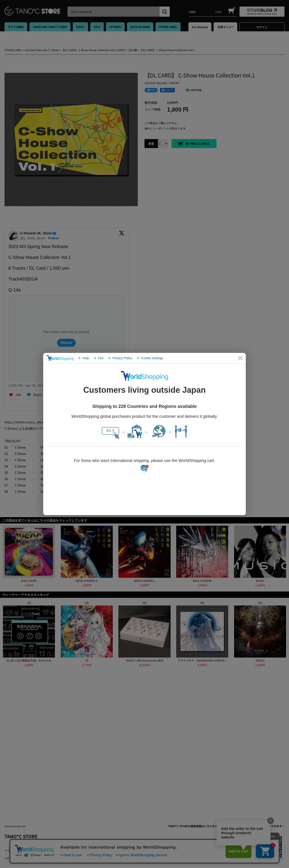The image size is (289, 868).
Task: Select the SALE tab
Action: (97, 27)
